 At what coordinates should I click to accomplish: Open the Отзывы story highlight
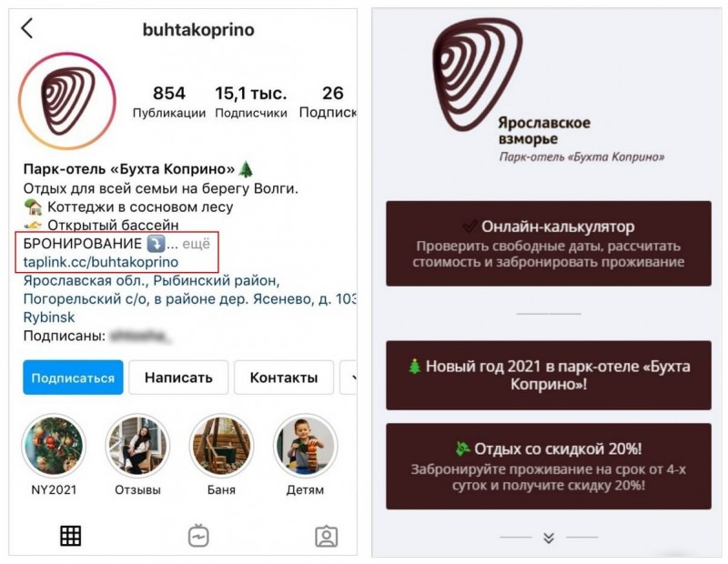[137, 446]
